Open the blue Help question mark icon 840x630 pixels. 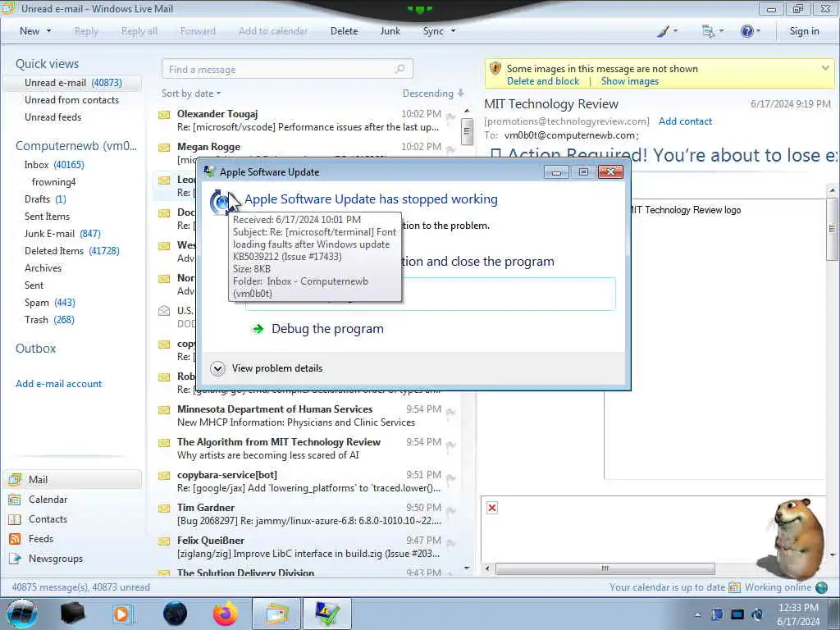point(746,31)
